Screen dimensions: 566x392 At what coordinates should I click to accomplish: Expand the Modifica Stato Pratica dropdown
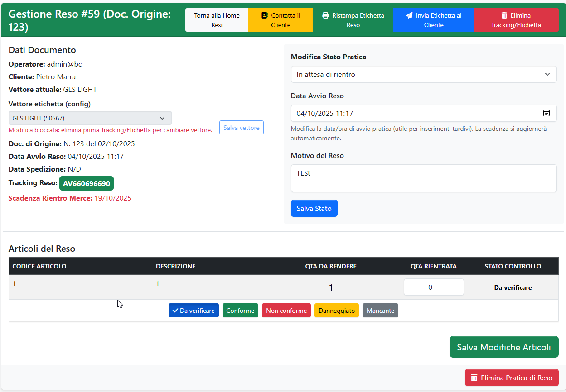click(423, 74)
